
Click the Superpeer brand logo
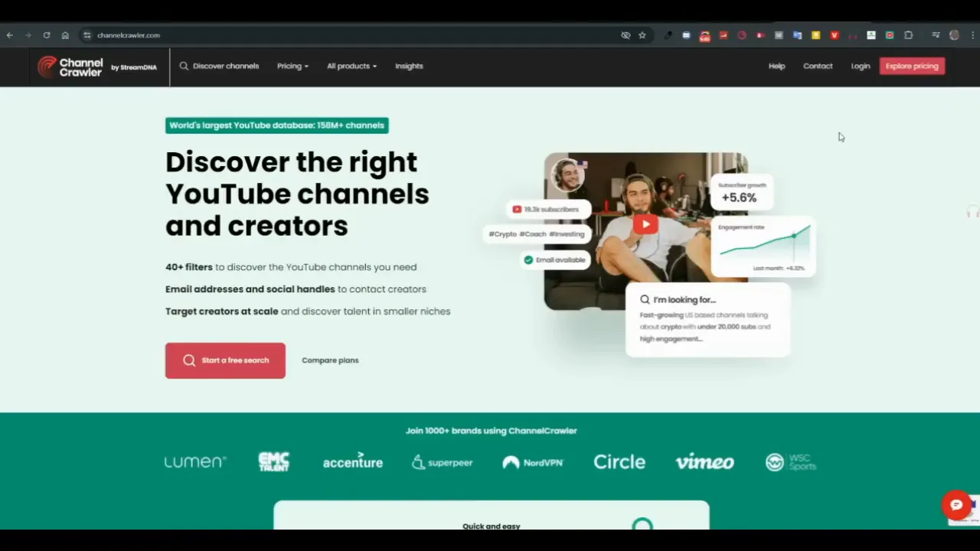(x=443, y=462)
